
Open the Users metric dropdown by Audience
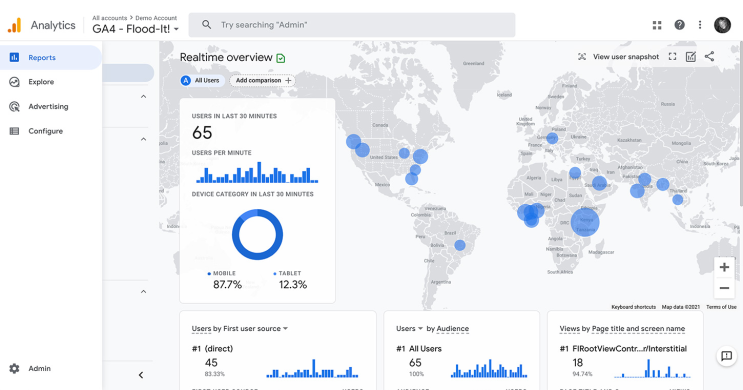coord(409,328)
